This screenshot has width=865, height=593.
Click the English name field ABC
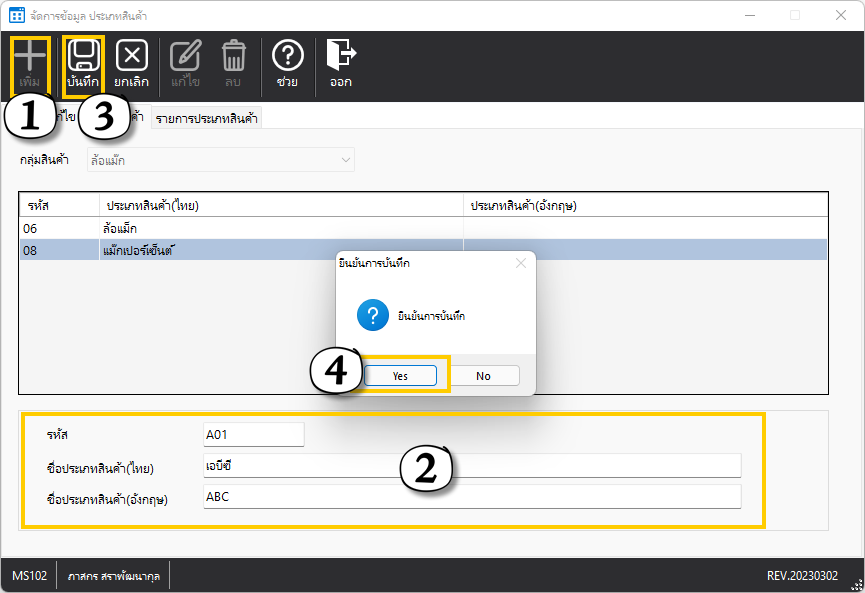click(x=471, y=497)
